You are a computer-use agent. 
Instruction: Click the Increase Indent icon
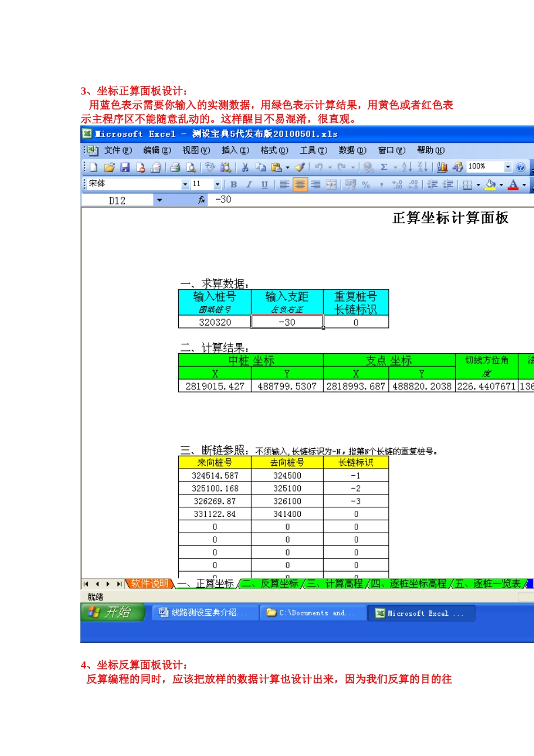(448, 184)
